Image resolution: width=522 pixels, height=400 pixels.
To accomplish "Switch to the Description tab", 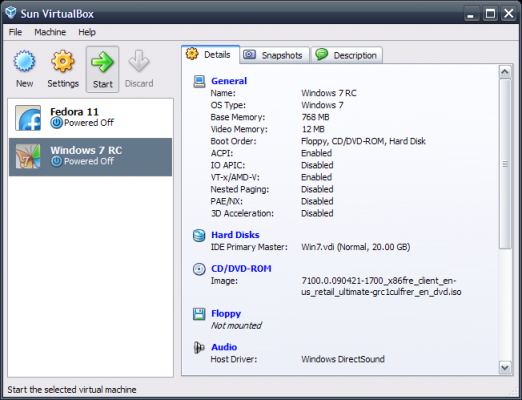I will pos(347,55).
